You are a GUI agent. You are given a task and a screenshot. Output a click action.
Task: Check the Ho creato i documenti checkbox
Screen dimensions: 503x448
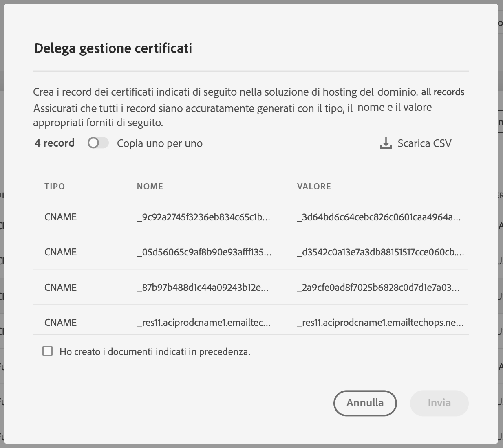click(x=48, y=351)
